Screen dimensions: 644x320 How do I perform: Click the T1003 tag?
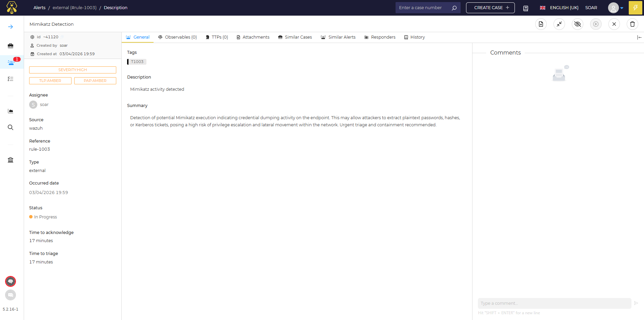pos(137,62)
